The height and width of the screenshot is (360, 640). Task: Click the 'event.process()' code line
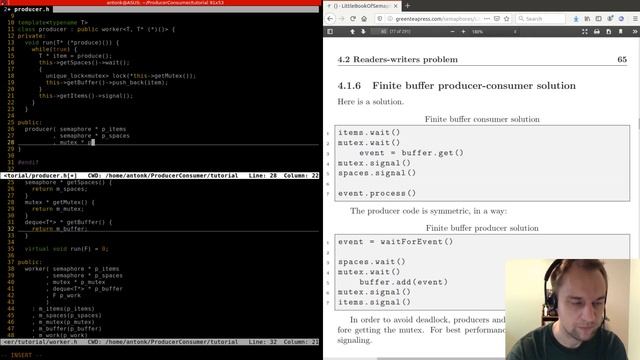[x=377, y=193]
